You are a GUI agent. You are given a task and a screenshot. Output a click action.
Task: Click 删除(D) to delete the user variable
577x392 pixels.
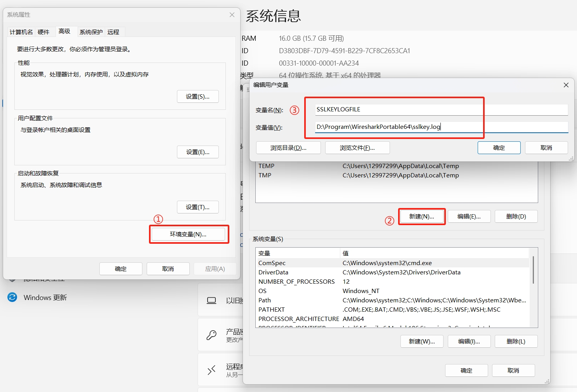(x=516, y=216)
